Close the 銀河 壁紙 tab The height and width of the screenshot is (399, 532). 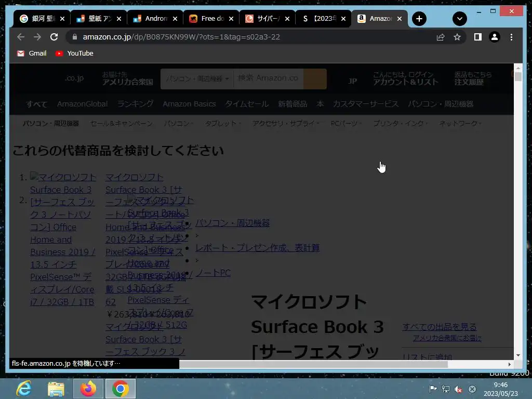(x=62, y=19)
